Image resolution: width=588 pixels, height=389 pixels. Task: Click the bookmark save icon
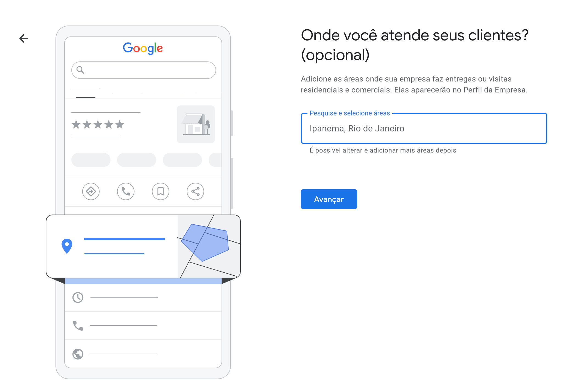(x=161, y=191)
